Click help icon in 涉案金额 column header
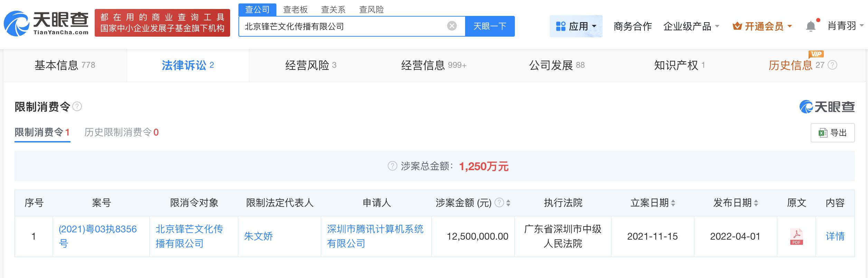868x278 pixels. click(x=499, y=203)
